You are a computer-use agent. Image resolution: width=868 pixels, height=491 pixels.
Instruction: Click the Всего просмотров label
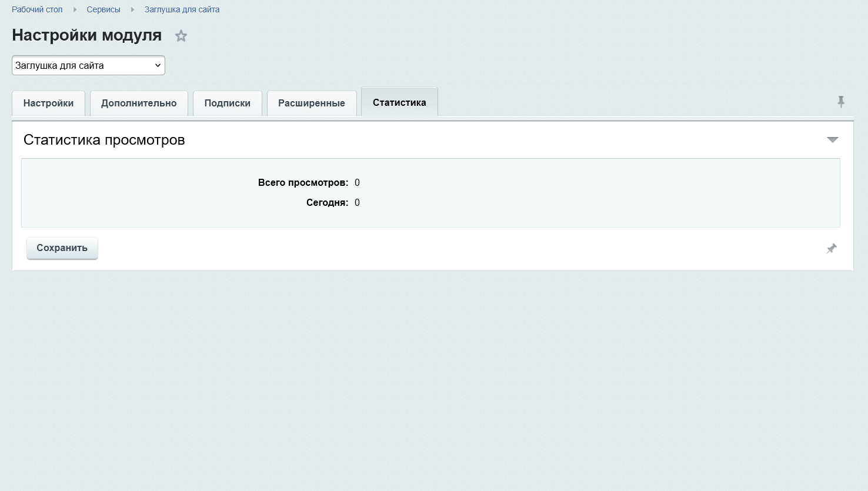(303, 182)
